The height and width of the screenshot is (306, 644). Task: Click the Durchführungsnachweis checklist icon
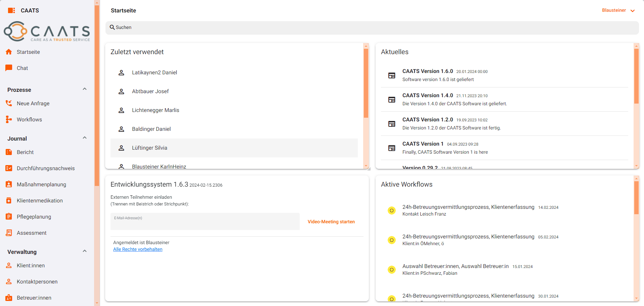9,168
